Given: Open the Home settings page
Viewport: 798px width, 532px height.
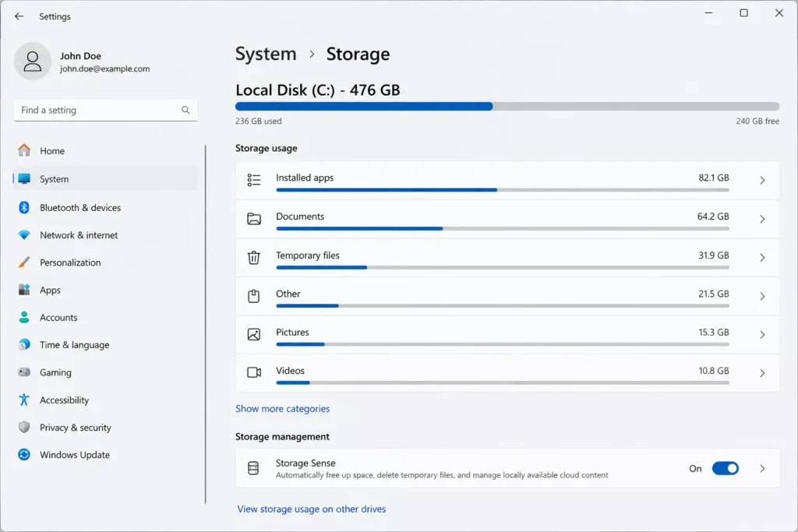Looking at the screenshot, I should pyautogui.click(x=105, y=150).
